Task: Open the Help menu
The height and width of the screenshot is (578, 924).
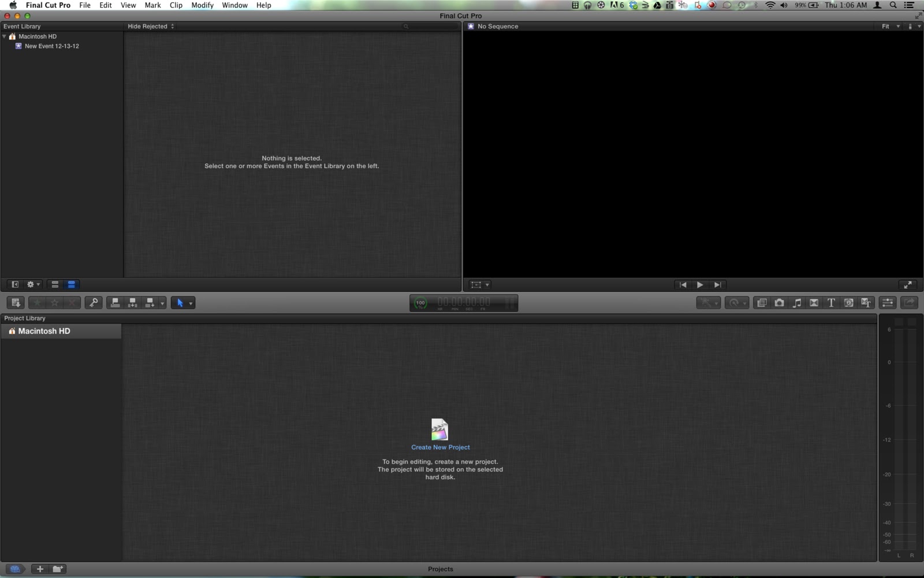Action: tap(264, 5)
